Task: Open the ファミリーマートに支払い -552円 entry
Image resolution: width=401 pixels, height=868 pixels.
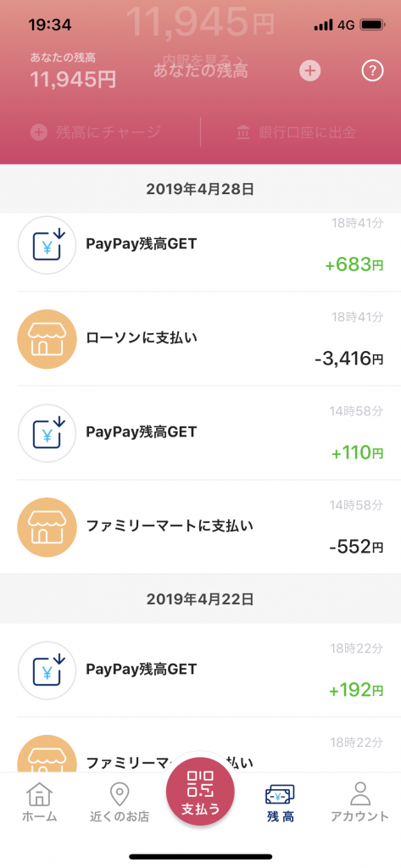Action: pyautogui.click(x=200, y=527)
